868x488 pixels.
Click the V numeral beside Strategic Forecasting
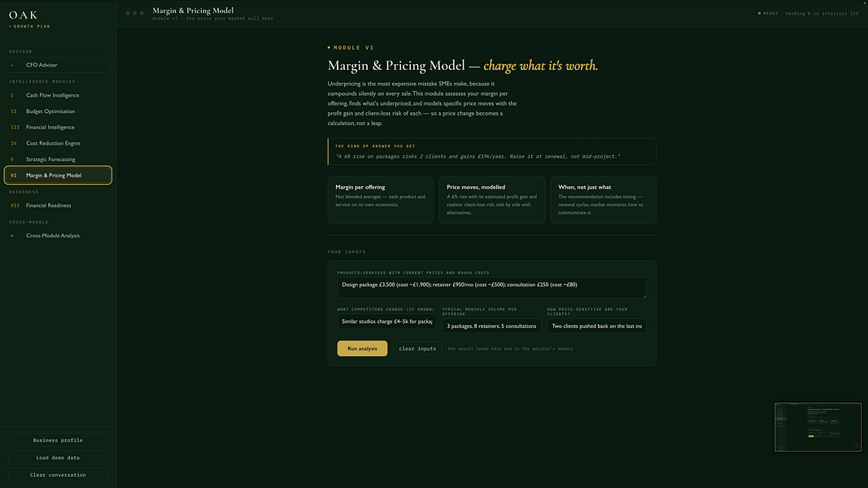tap(12, 159)
